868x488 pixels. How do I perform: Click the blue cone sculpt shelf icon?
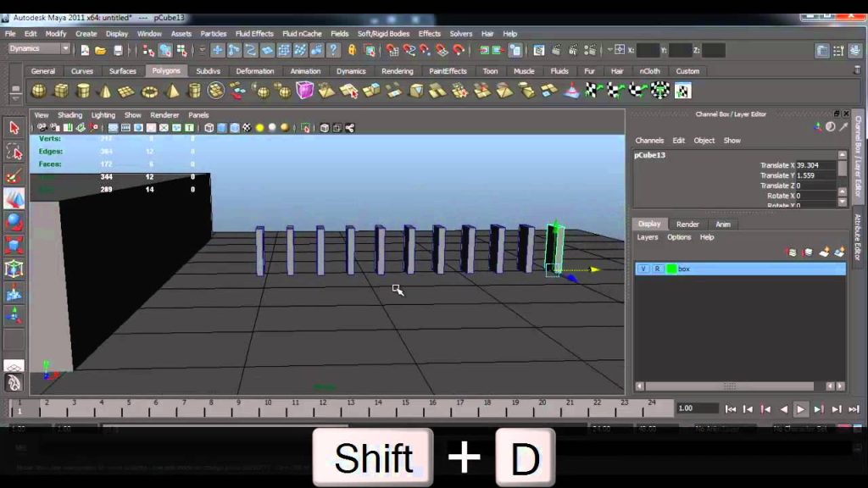tap(571, 90)
